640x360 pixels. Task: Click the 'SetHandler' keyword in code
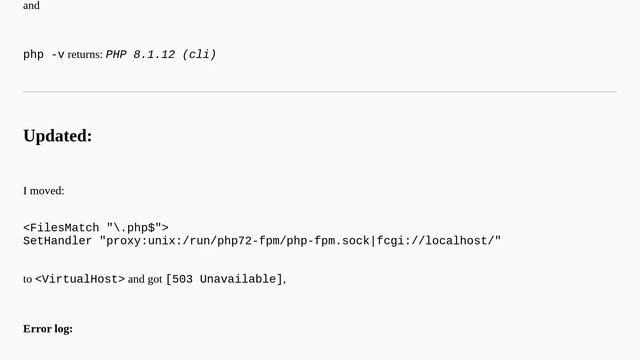click(x=58, y=241)
